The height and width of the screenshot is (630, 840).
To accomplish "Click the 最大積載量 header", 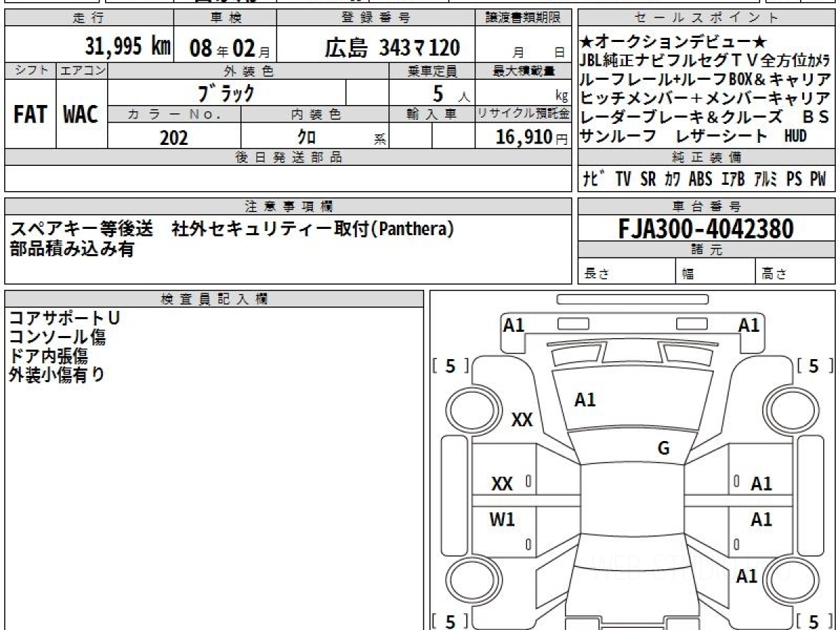I will tap(523, 71).
